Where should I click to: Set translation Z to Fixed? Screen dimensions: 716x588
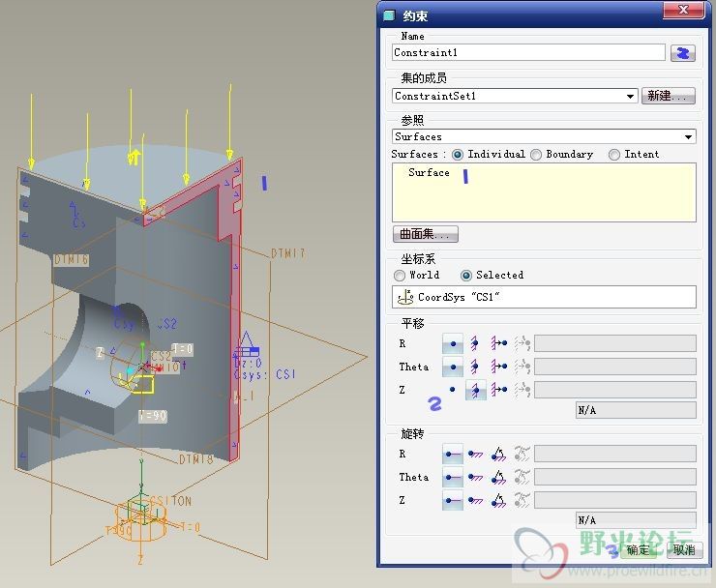click(x=475, y=390)
